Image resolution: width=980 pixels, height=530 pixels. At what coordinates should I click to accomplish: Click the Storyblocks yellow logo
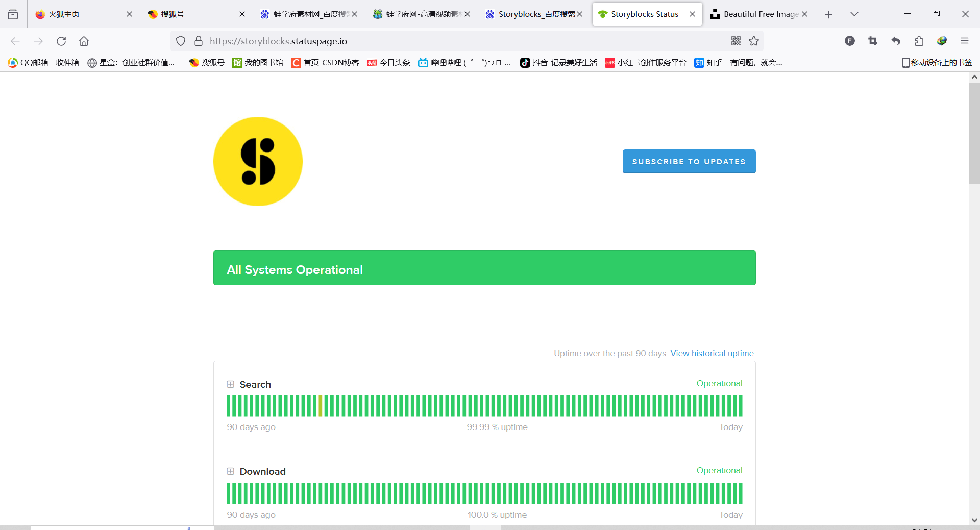pos(258,161)
